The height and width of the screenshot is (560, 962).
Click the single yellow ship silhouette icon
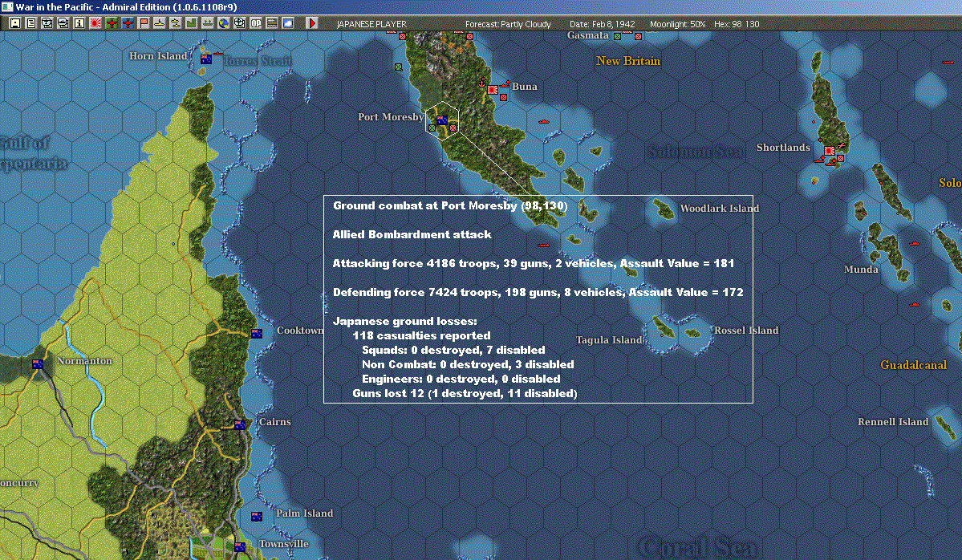160,23
